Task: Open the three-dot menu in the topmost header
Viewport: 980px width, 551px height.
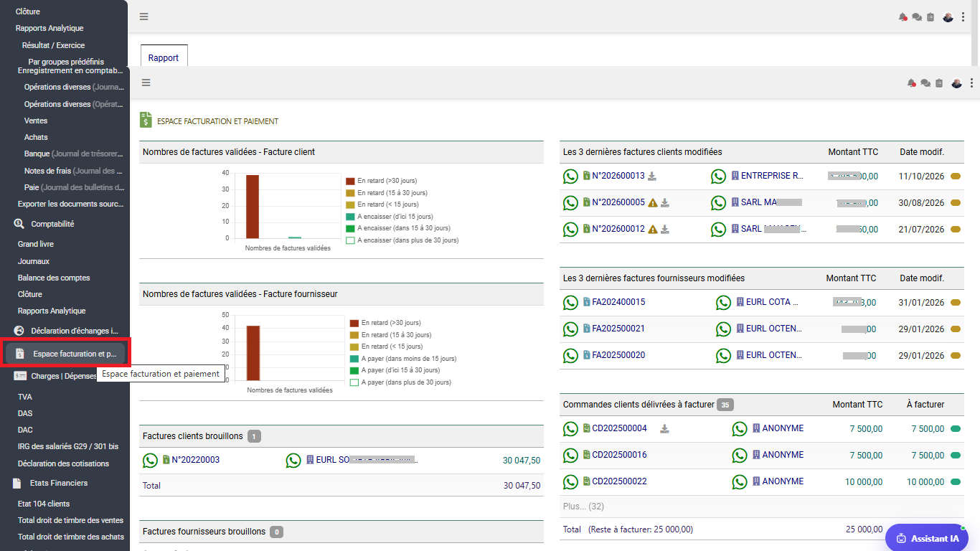Action: coord(963,17)
